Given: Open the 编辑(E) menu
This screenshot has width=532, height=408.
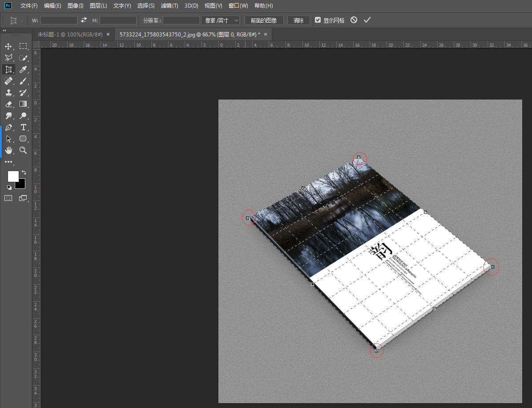Looking at the screenshot, I should [x=52, y=6].
